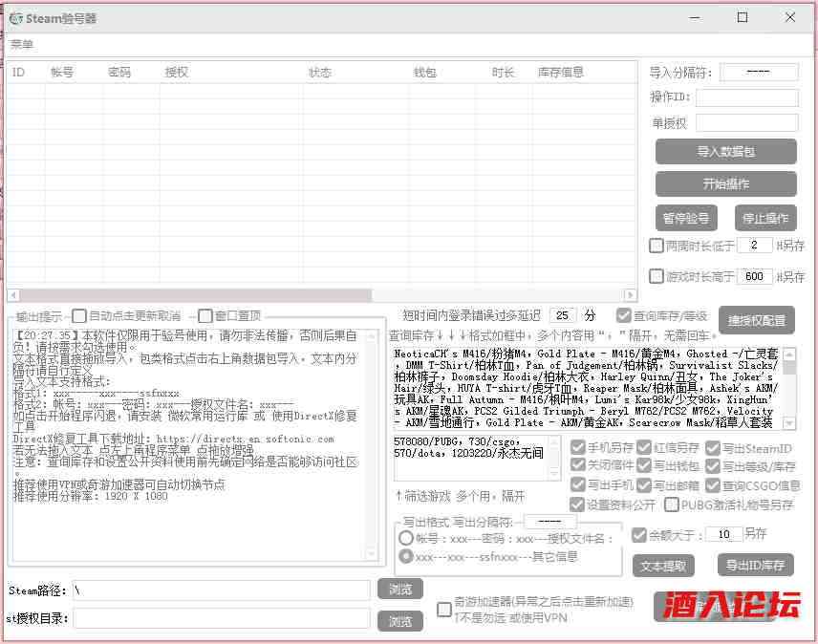Click the Steam验号器 app icon in title bar
Image resolution: width=818 pixels, height=644 pixels.
tap(15, 17)
